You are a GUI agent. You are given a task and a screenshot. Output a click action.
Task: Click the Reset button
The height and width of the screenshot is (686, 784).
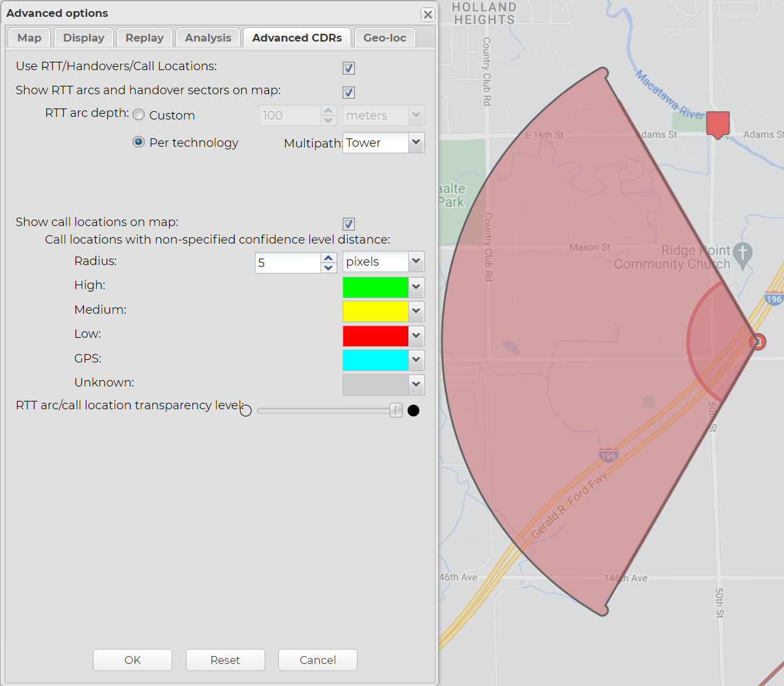pyautogui.click(x=225, y=660)
